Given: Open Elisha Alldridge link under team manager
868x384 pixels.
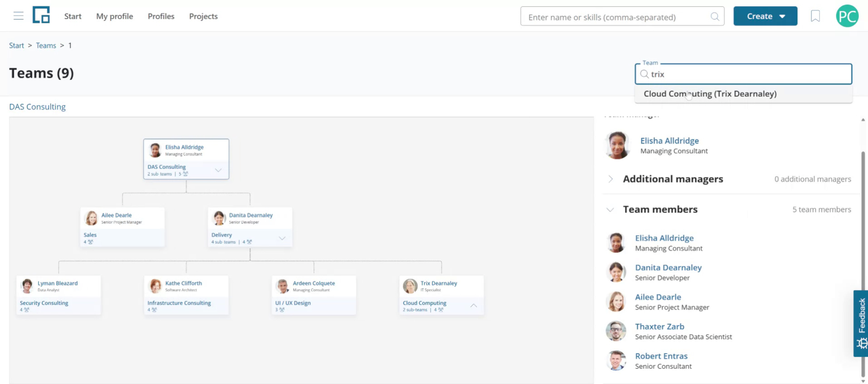Looking at the screenshot, I should (x=670, y=141).
